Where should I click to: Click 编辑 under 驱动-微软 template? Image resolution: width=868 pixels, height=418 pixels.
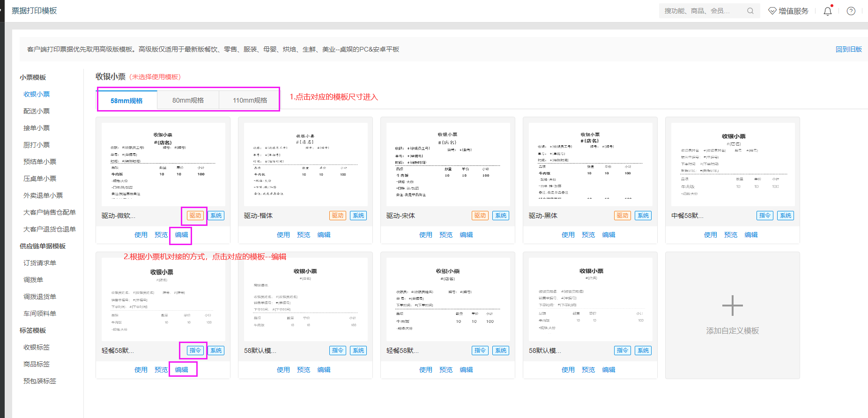[181, 235]
